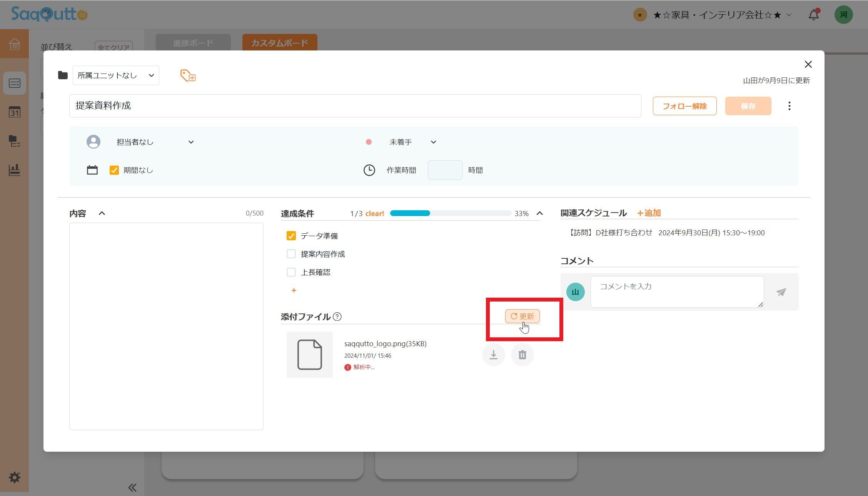Click the 更新 refresh button
The width and height of the screenshot is (868, 496).
click(522, 316)
